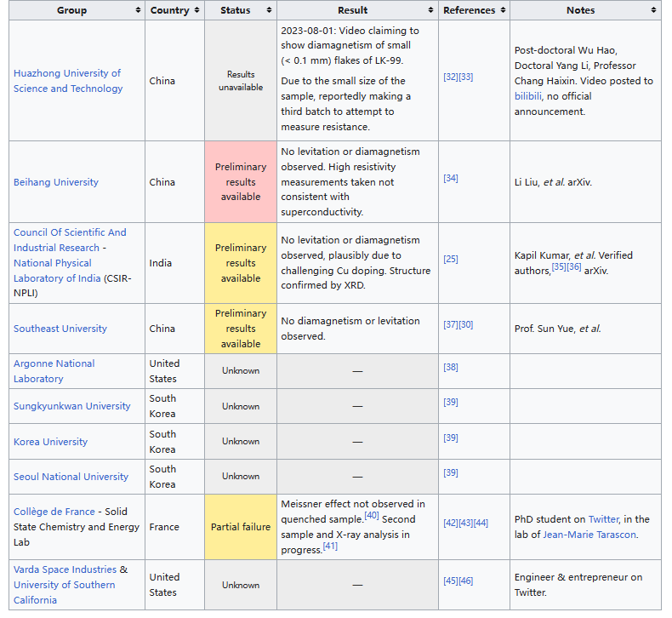
Task: Jump to reference [45]
Action: click(451, 581)
